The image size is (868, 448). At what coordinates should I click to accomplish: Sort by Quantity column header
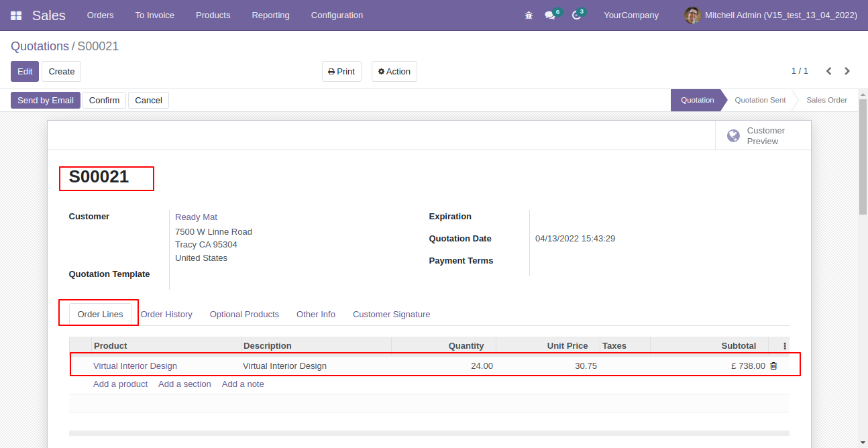(443, 346)
